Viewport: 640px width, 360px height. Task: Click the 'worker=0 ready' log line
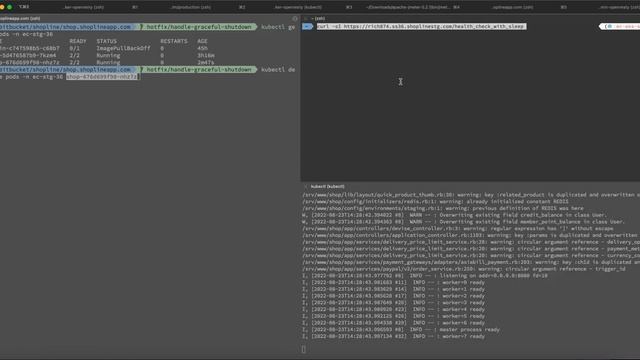point(393,282)
